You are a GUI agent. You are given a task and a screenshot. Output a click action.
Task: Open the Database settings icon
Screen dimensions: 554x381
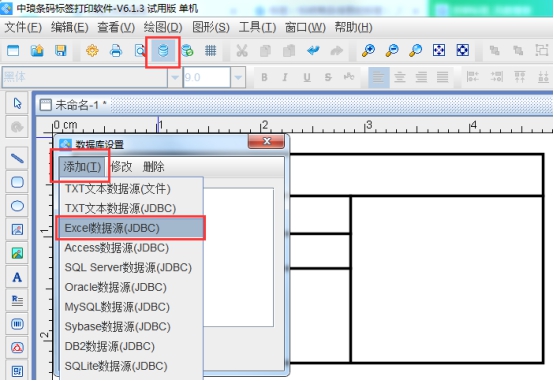click(x=163, y=51)
